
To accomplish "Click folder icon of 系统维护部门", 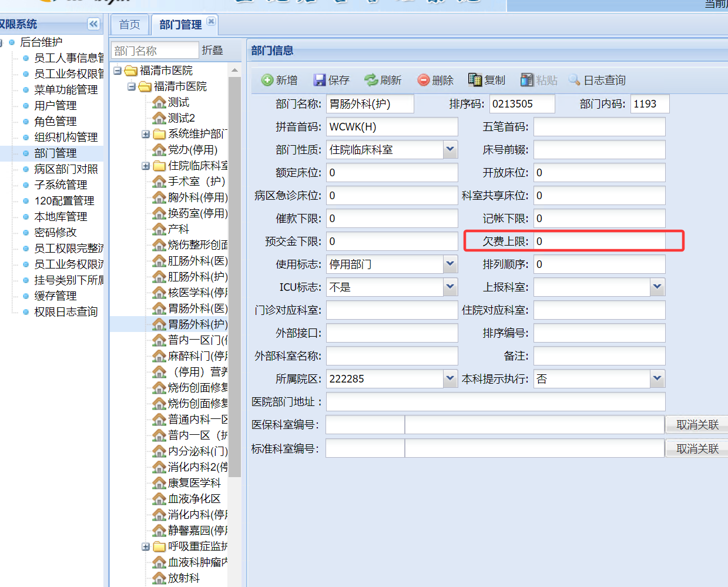I will coord(159,134).
